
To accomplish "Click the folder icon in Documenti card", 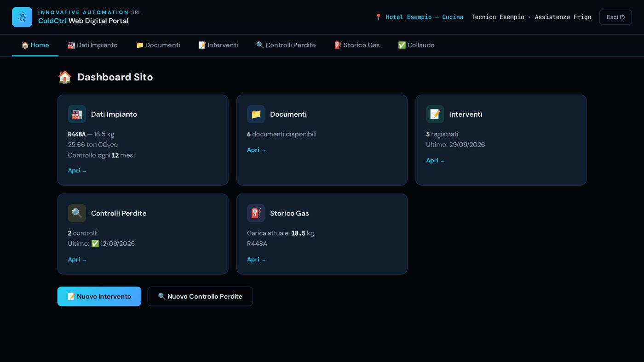I will (256, 114).
